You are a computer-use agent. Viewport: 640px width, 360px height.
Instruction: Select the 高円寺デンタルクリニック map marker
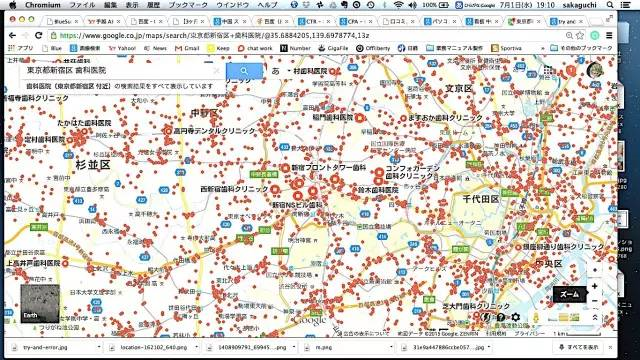click(x=168, y=131)
